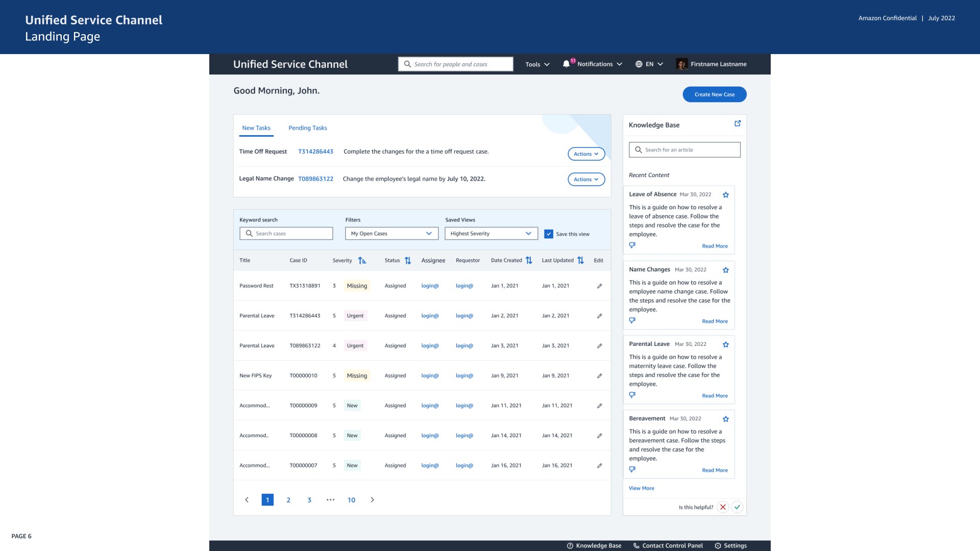Image resolution: width=980 pixels, height=551 pixels.
Task: Favorite the Leave of Absence article star
Action: coord(725,195)
